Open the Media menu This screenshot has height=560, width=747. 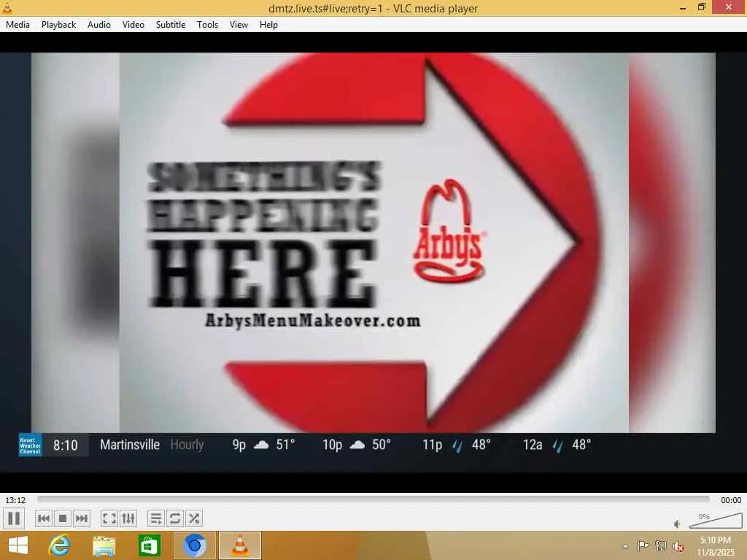(18, 25)
